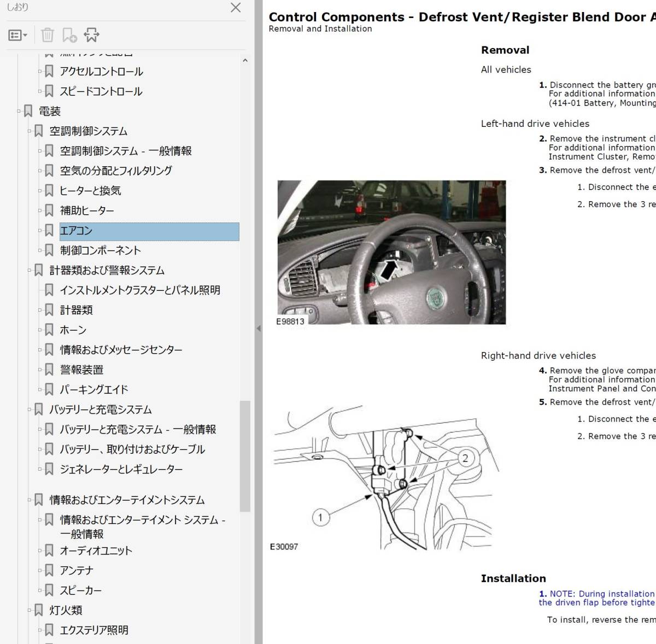The width and height of the screenshot is (656, 644).
Task: Go to the パーキングエイド bookmark
Action: coord(94,390)
